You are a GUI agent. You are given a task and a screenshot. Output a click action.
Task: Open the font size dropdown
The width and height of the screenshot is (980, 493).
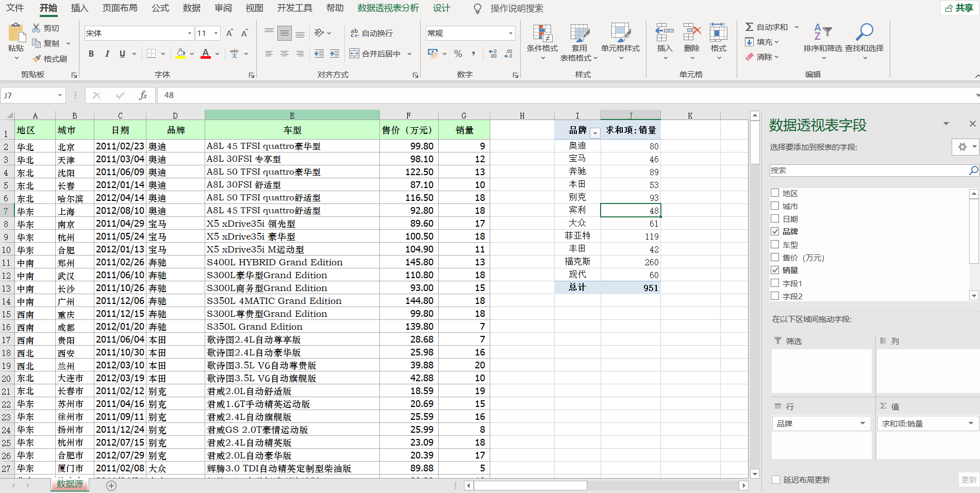[x=216, y=33]
